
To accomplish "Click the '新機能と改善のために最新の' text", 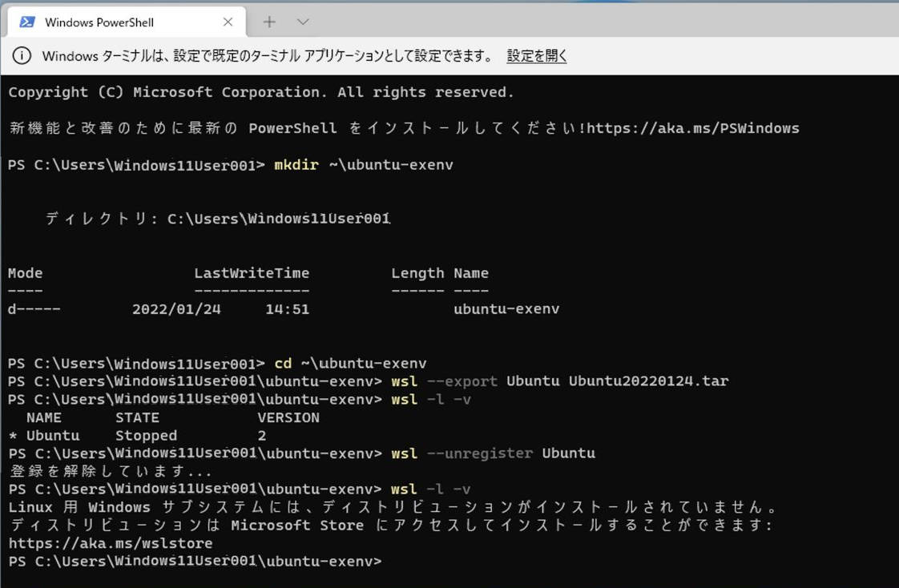I will tap(123, 128).
